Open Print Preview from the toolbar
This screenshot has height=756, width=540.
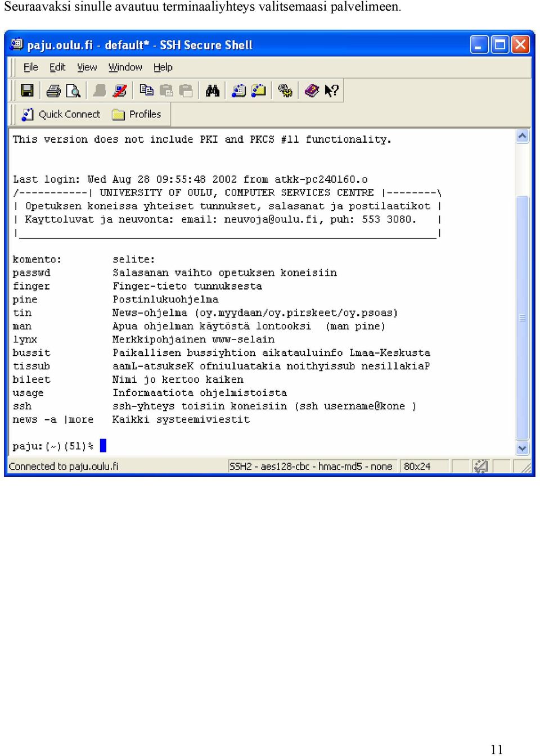point(74,90)
